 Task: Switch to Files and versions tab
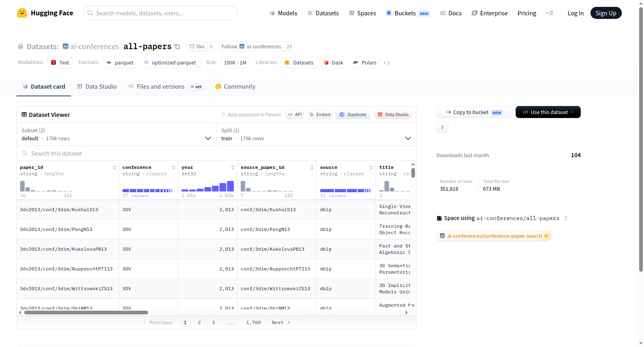[166, 86]
